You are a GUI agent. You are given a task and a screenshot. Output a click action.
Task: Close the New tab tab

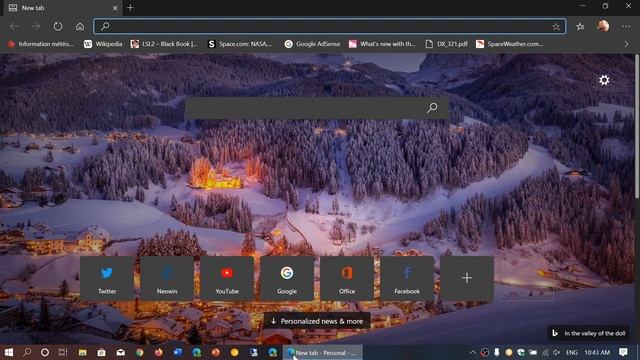(x=115, y=8)
